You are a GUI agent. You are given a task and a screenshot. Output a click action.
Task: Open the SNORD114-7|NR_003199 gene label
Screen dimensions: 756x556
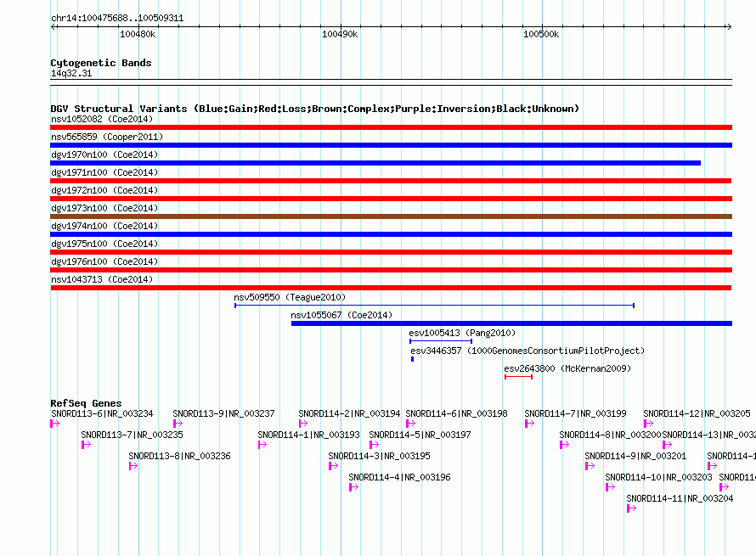[575, 414]
